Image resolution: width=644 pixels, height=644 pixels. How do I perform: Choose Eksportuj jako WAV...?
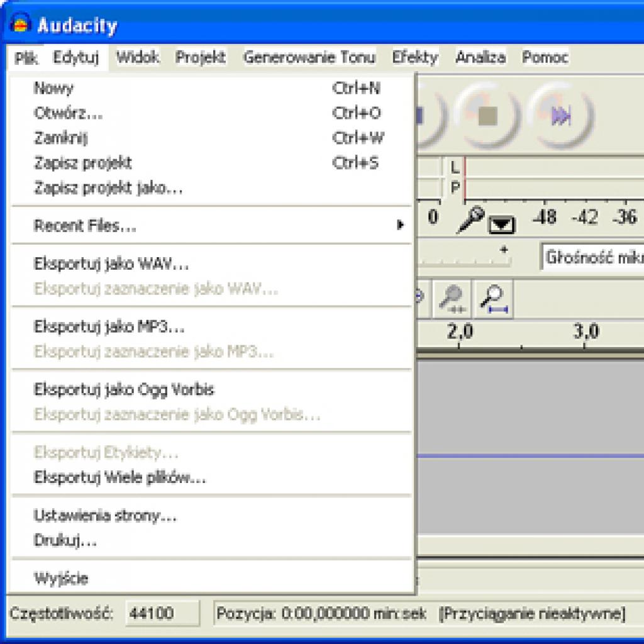[x=211, y=264]
